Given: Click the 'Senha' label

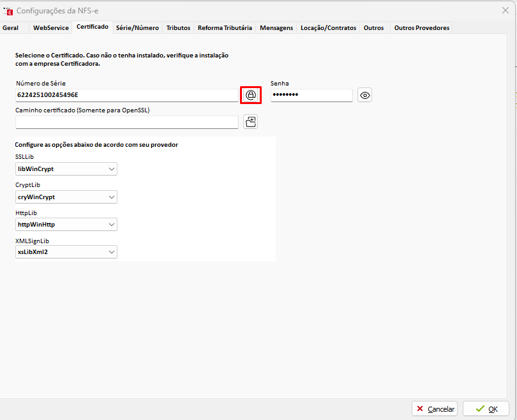Looking at the screenshot, I should click(x=280, y=84).
